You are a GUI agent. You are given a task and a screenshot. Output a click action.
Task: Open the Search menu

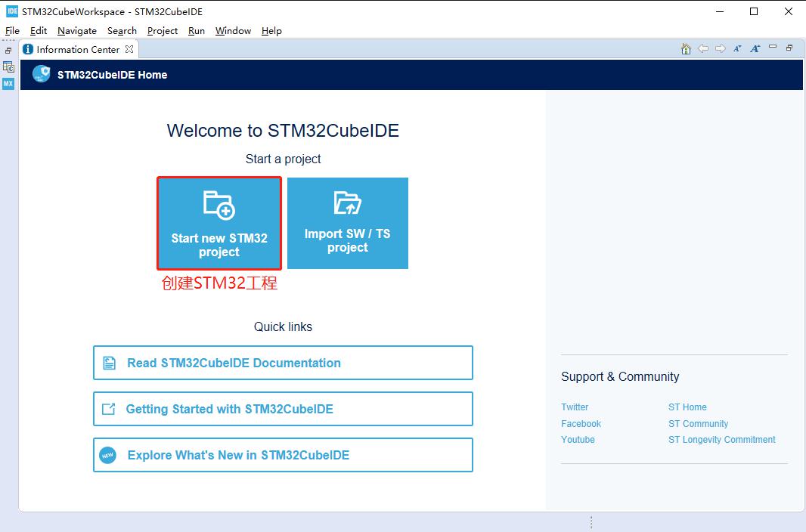click(x=122, y=31)
